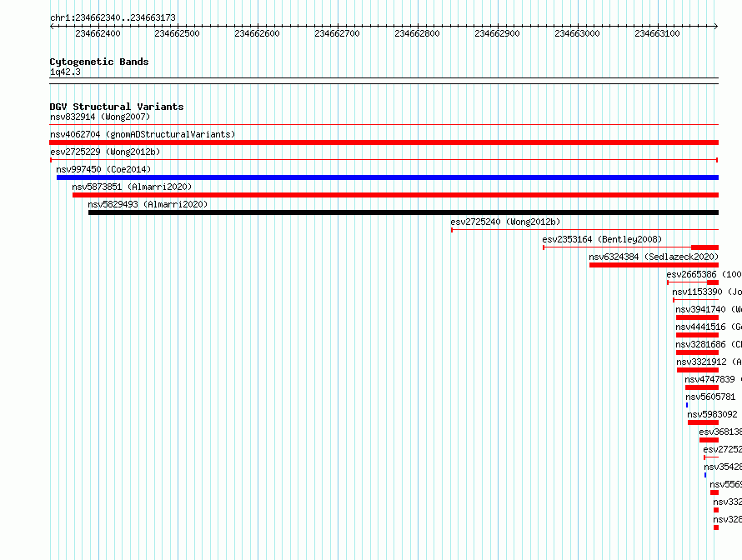Click ruler position 234663100
The width and height of the screenshot is (742, 560).
[x=657, y=33]
